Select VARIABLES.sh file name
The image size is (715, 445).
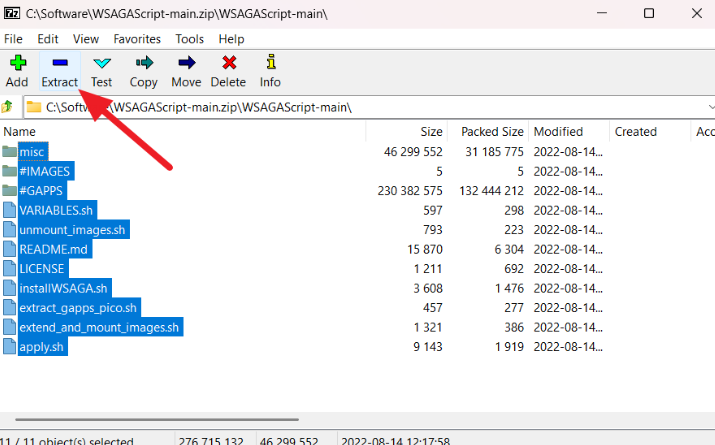[57, 210]
